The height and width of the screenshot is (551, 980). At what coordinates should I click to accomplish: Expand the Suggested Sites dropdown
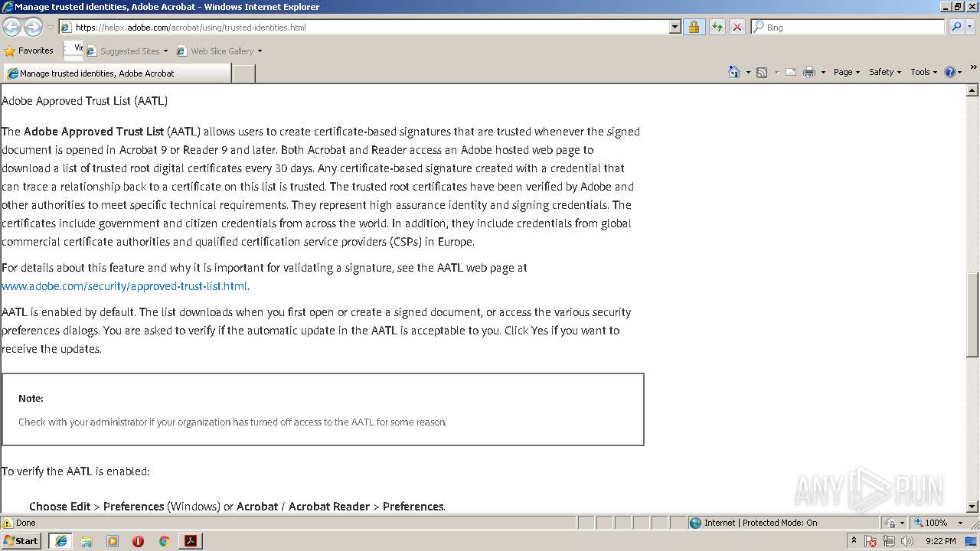click(x=165, y=51)
